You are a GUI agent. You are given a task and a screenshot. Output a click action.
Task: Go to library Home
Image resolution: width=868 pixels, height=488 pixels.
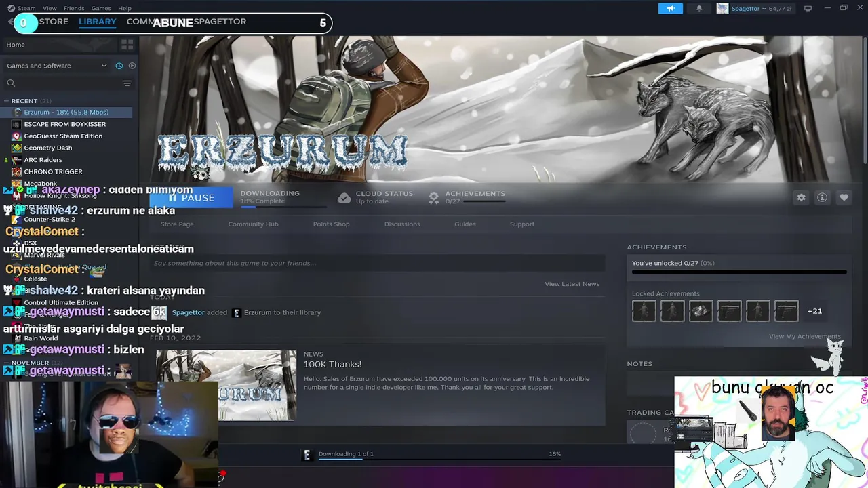[x=16, y=45]
